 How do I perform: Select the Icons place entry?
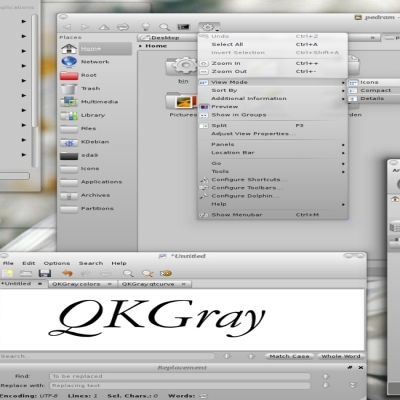pyautogui.click(x=97, y=169)
